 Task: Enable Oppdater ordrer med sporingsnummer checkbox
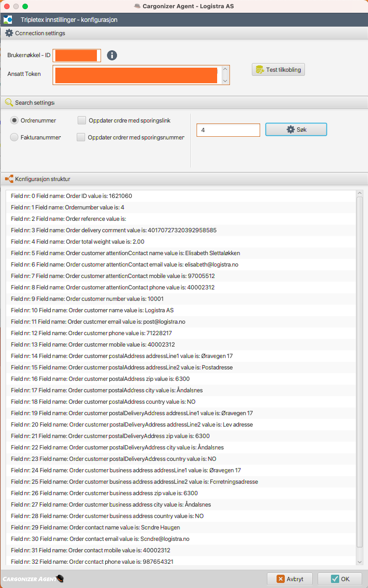point(81,137)
